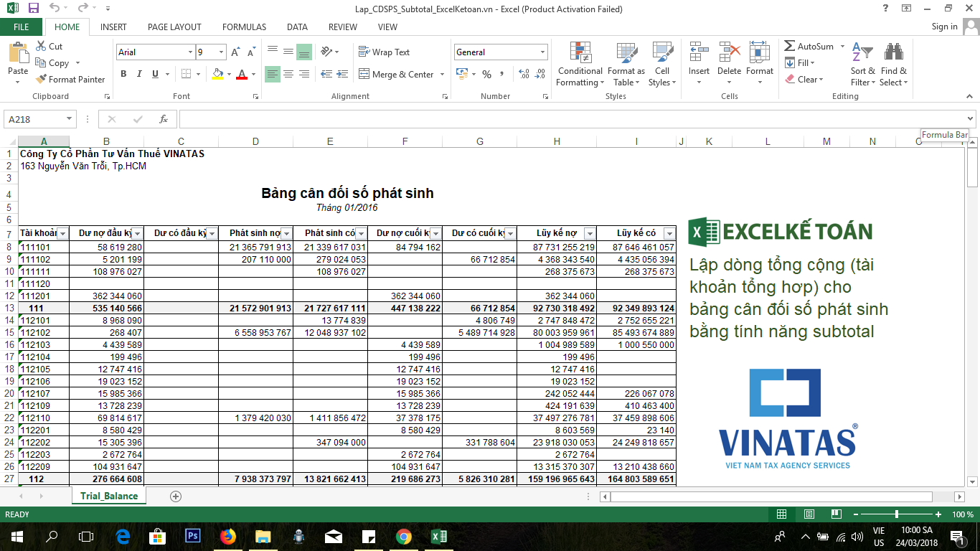This screenshot has width=980, height=551.
Task: Open the Tài khoản column filter dropdown
Action: 62,233
